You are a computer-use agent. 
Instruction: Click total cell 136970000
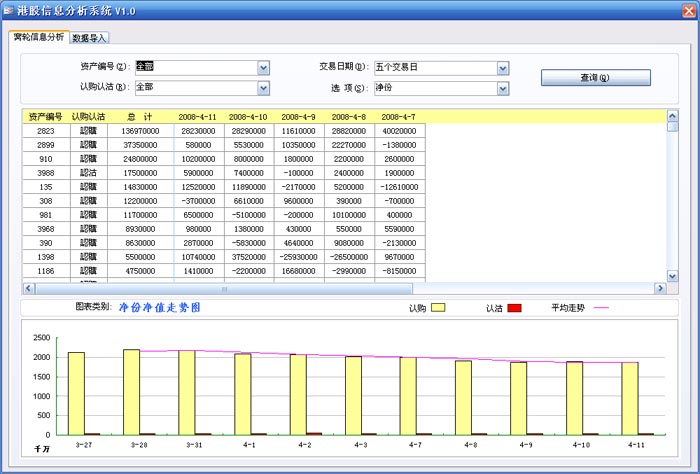[x=140, y=131]
